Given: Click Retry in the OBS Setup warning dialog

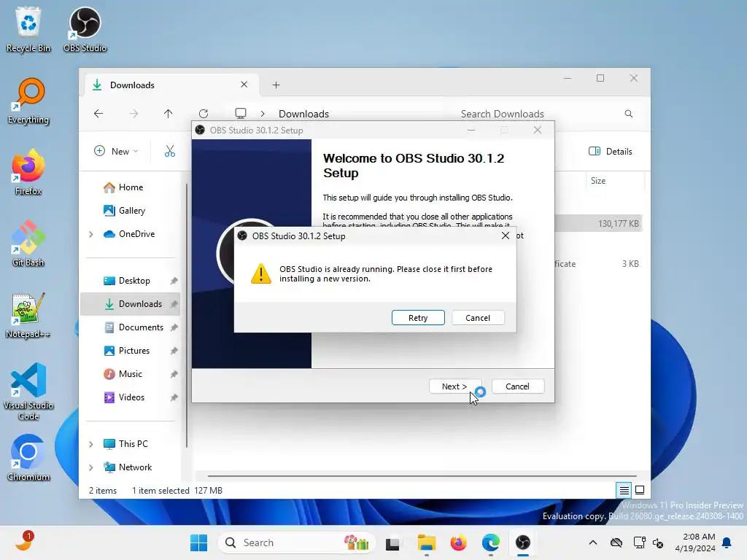Looking at the screenshot, I should 418,318.
